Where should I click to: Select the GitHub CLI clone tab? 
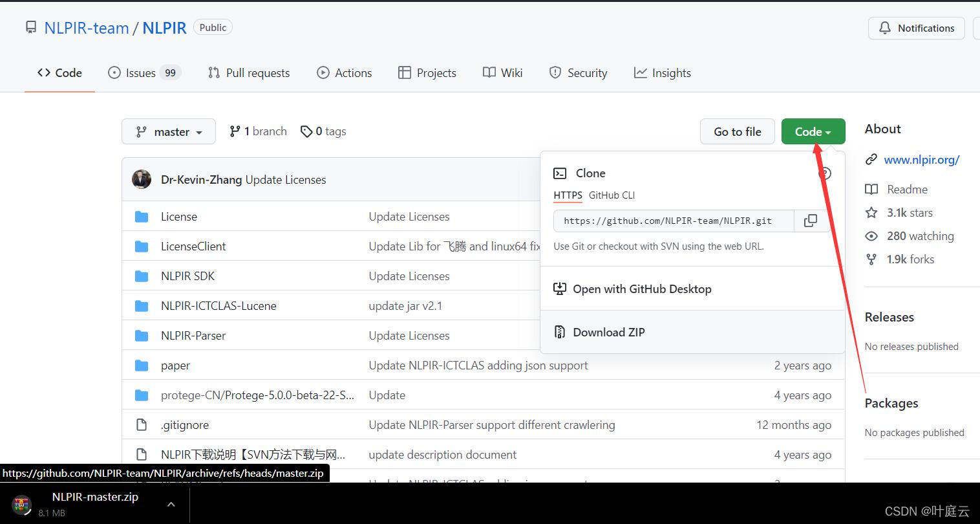click(x=612, y=195)
